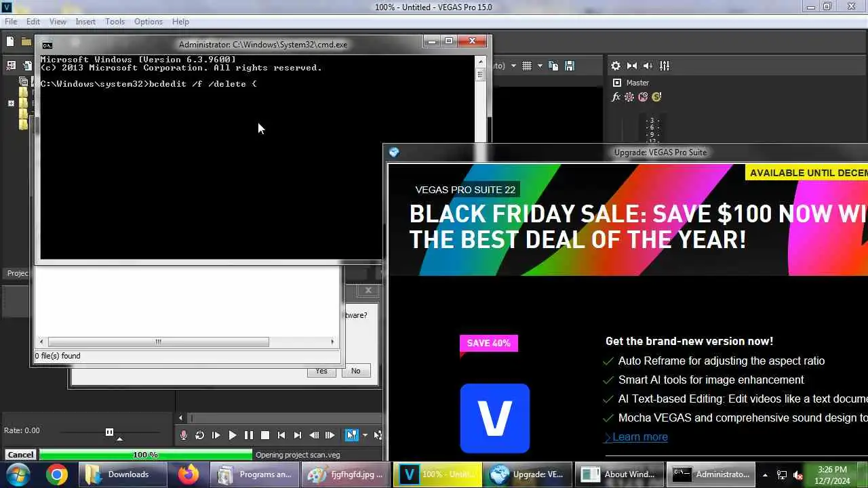Open the Options menu
This screenshot has width=868, height=488.
pos(148,22)
